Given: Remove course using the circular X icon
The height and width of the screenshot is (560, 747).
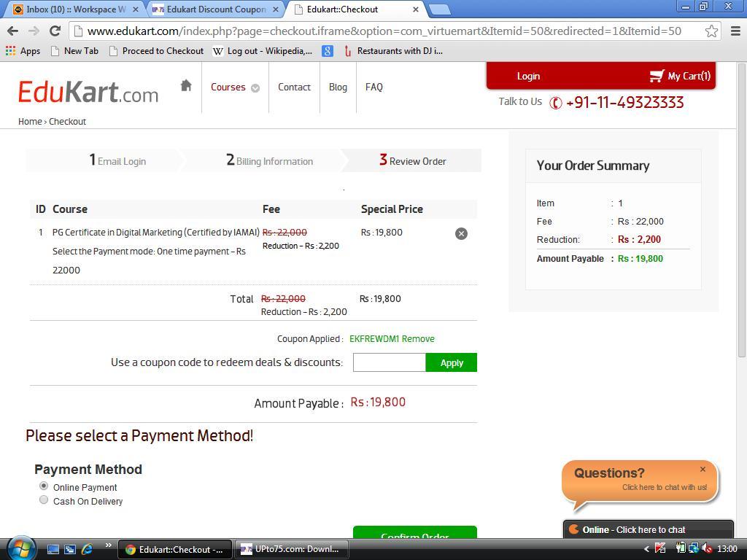Looking at the screenshot, I should (x=461, y=233).
